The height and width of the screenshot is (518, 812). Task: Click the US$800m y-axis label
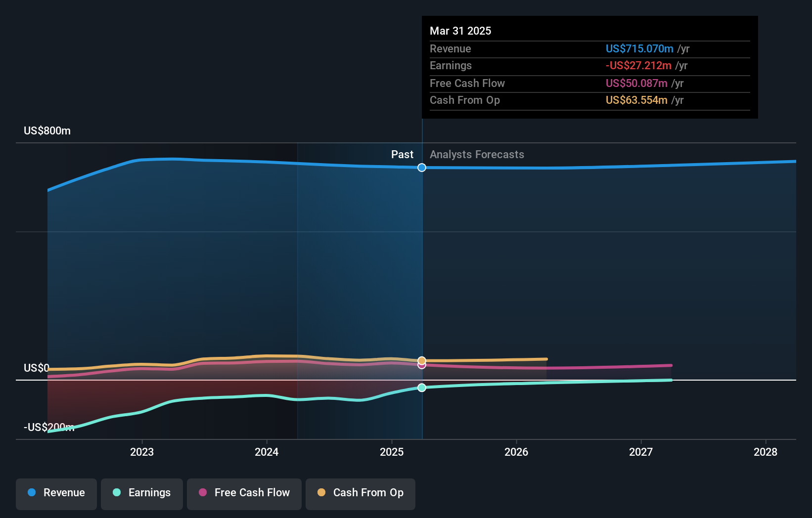point(47,131)
